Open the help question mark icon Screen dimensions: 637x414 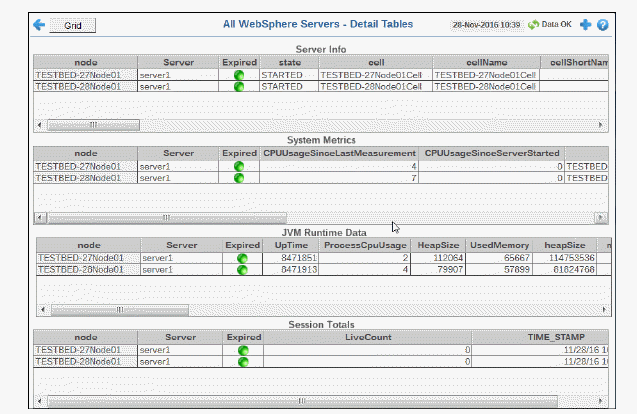pos(602,25)
